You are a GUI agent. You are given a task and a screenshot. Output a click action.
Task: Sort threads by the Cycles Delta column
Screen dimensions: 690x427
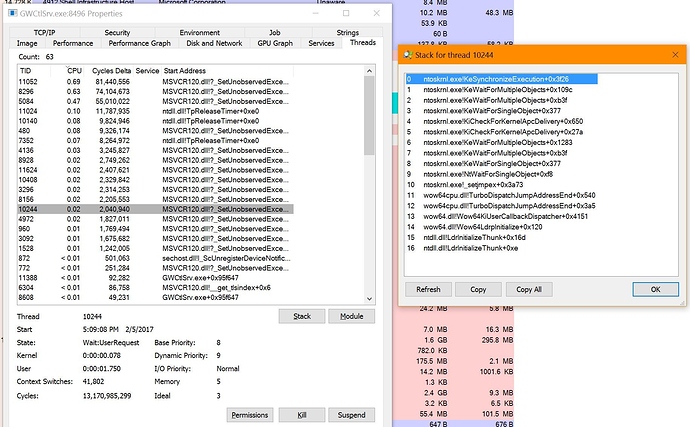point(110,71)
